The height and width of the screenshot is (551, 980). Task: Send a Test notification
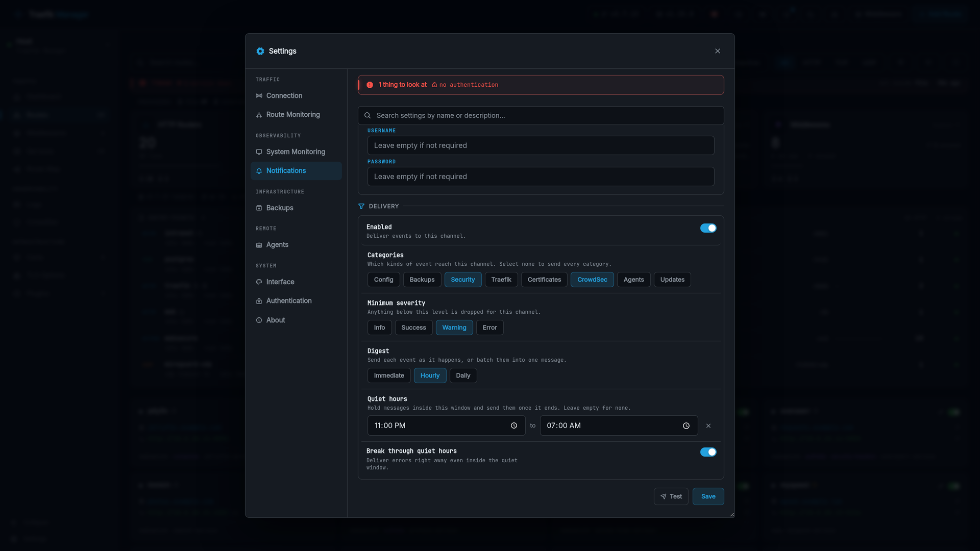[x=671, y=496]
